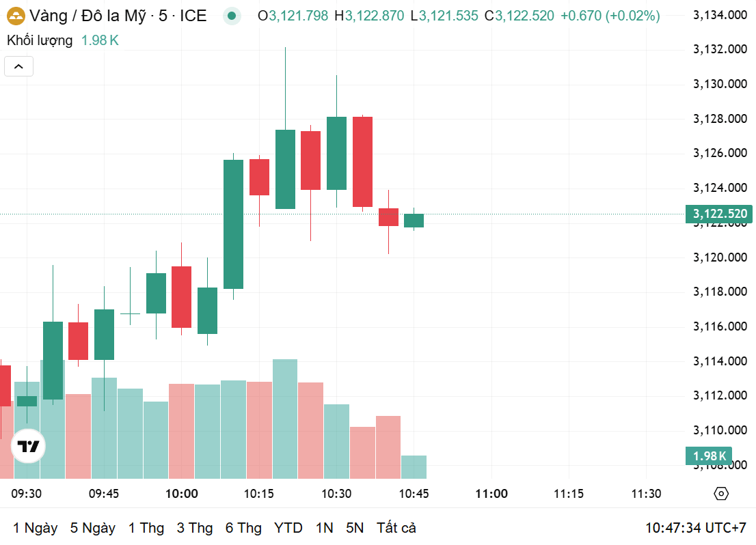Show all data with Tất cả
Image resolution: width=756 pixels, height=545 pixels.
396,528
